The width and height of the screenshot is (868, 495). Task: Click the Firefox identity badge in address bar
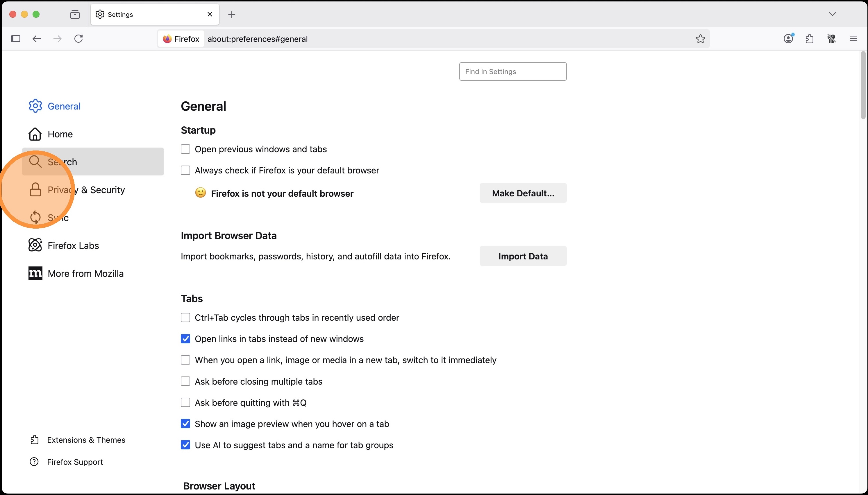click(181, 39)
